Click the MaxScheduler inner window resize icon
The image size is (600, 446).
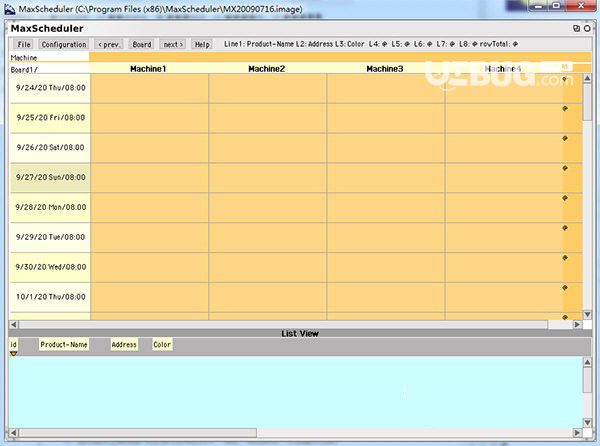[x=576, y=28]
